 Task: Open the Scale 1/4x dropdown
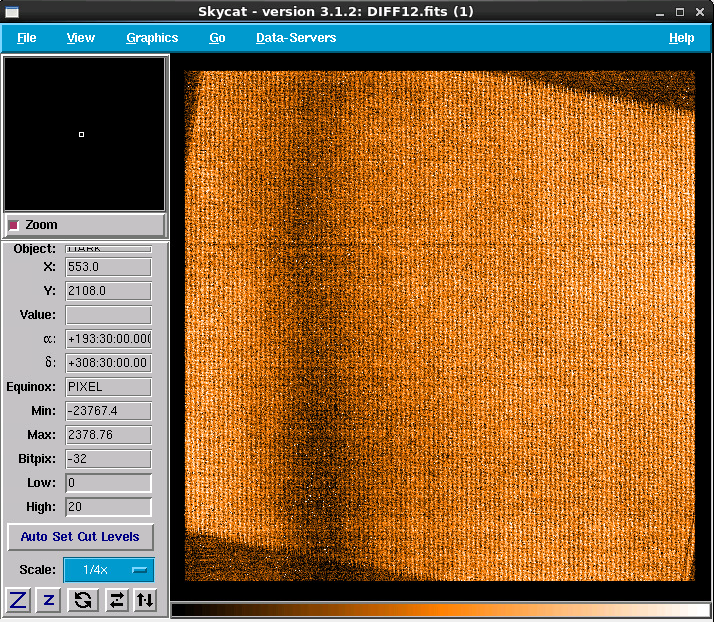point(109,570)
